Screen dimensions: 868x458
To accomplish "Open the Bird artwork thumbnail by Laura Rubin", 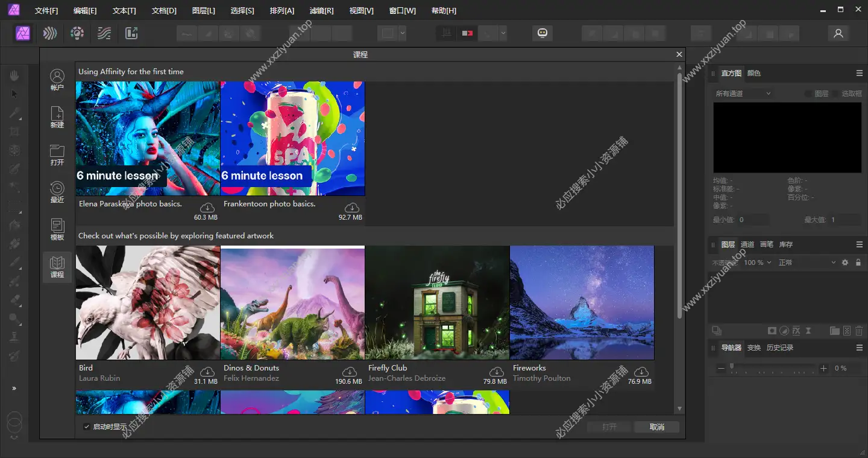I will 148,302.
